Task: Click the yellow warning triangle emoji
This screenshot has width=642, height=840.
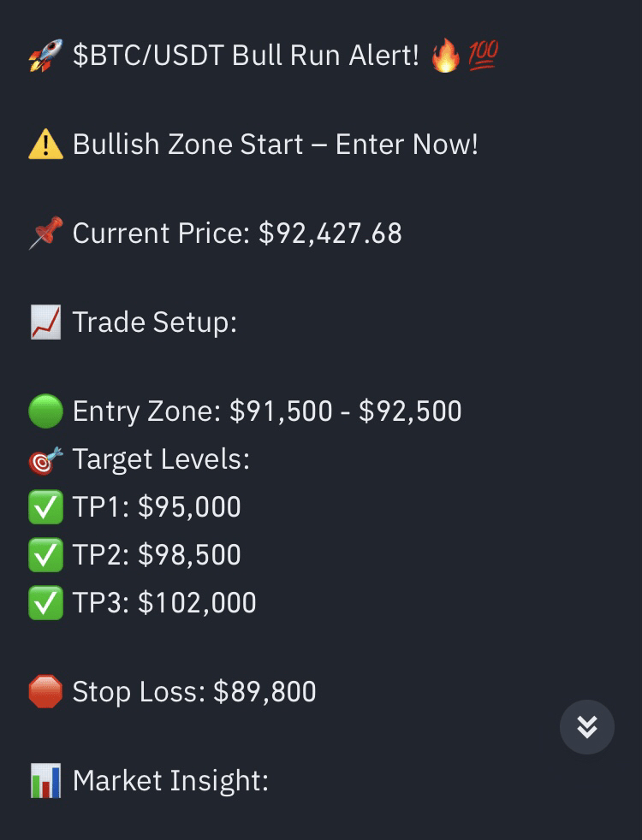Action: (x=45, y=145)
